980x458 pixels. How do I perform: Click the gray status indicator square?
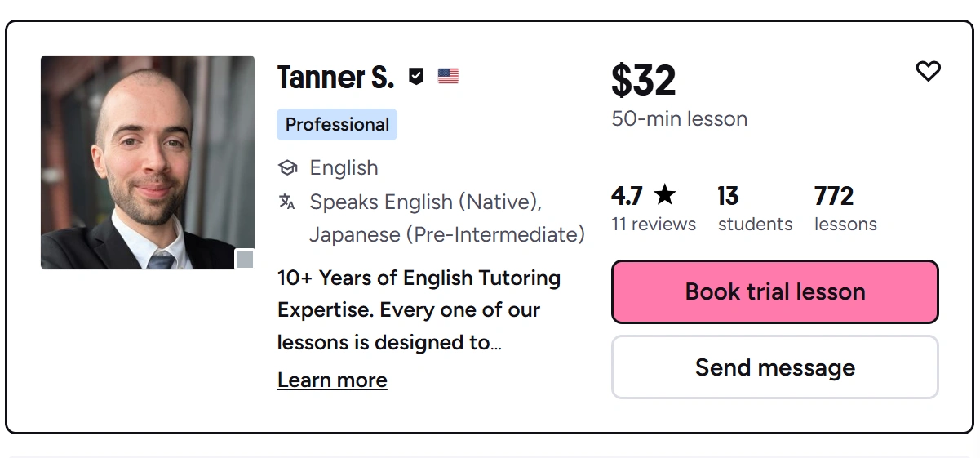[245, 260]
